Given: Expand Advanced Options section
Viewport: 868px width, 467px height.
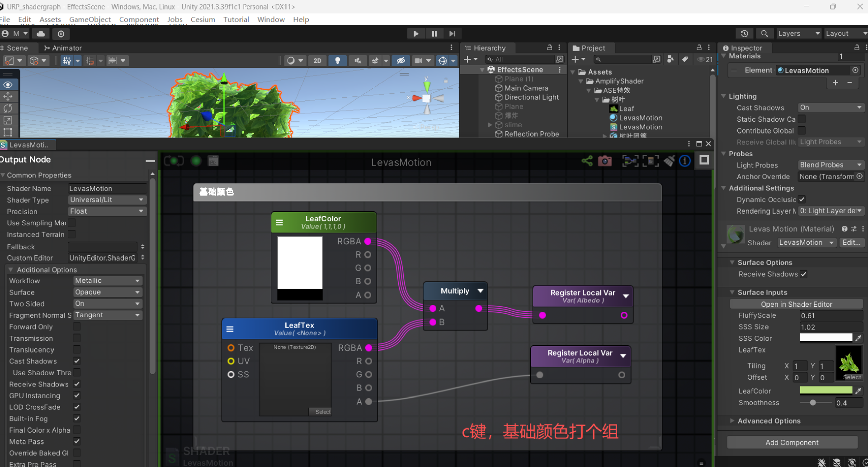Looking at the screenshot, I should pos(732,421).
